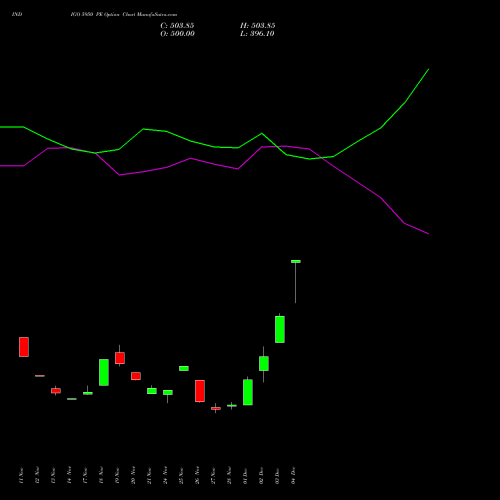Viewport: 500px width, 500px height.
Task: Click the high value H: 503.85
Action: tap(258, 26)
